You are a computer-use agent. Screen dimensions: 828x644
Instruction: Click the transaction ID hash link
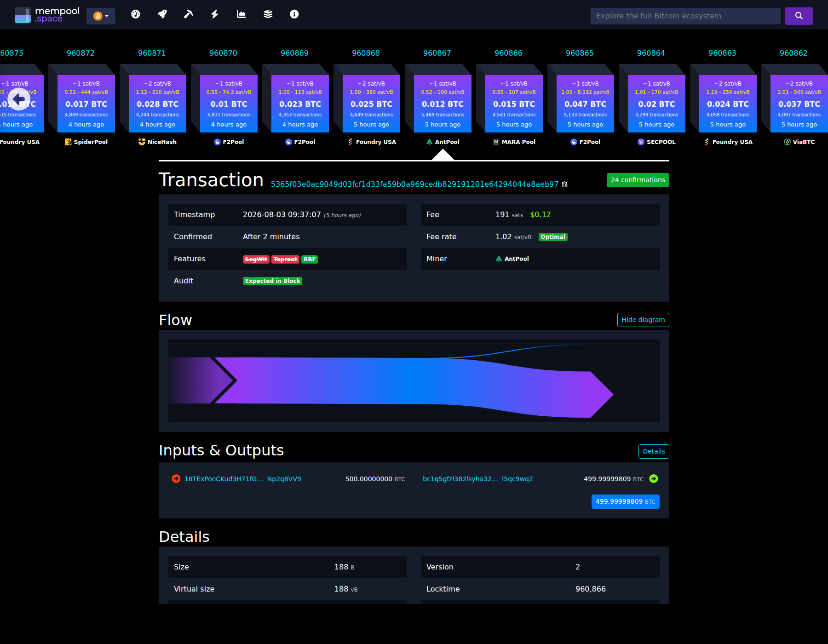414,184
